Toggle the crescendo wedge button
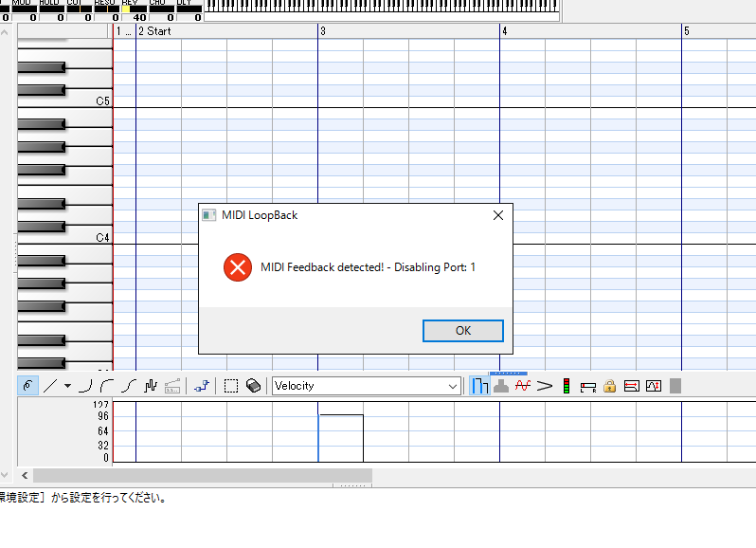756x548 pixels. click(x=545, y=386)
